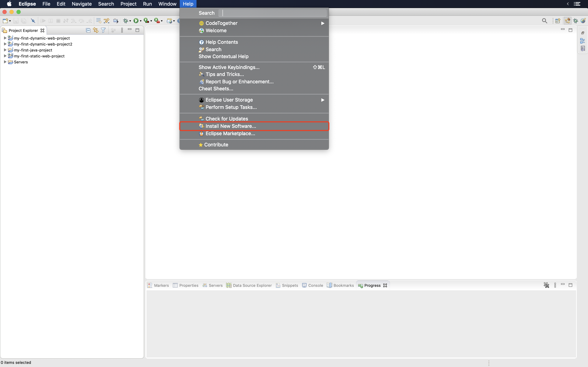Expand the my-first-dynamic-web-project2 tree node
This screenshot has width=588, height=367.
[x=5, y=44]
